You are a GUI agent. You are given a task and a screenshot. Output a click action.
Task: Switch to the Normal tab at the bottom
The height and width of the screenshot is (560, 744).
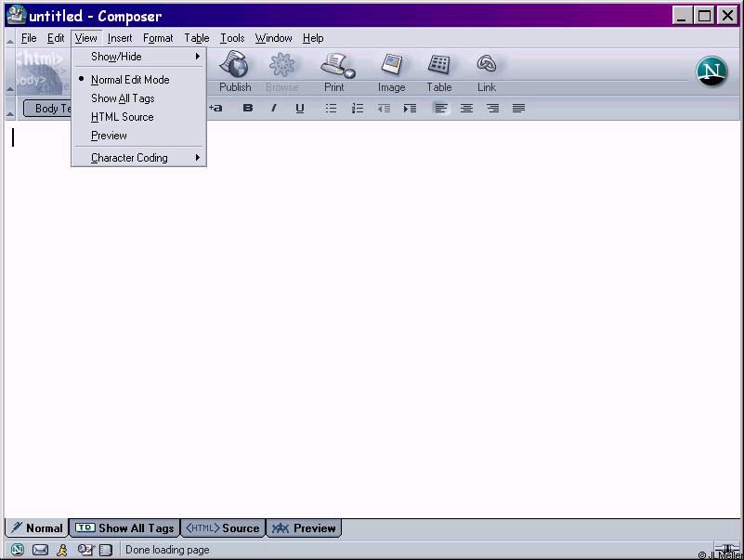click(37, 527)
